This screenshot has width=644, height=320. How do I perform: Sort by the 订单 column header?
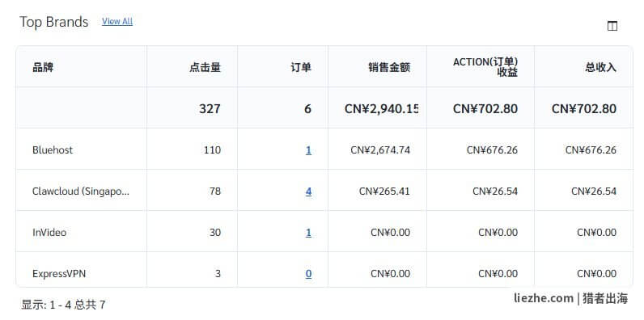tap(301, 67)
